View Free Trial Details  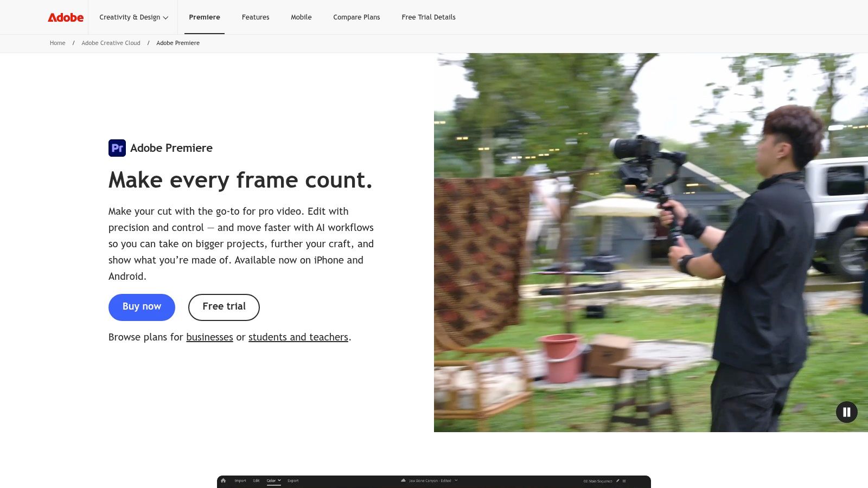[429, 17]
